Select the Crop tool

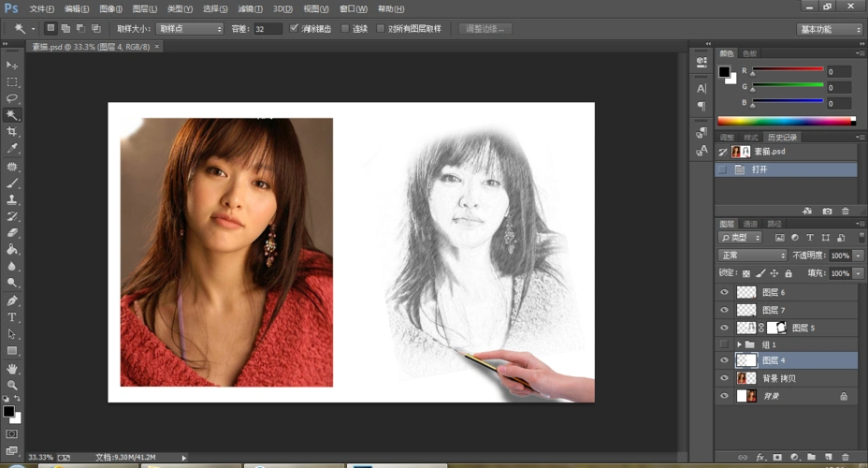(x=11, y=131)
